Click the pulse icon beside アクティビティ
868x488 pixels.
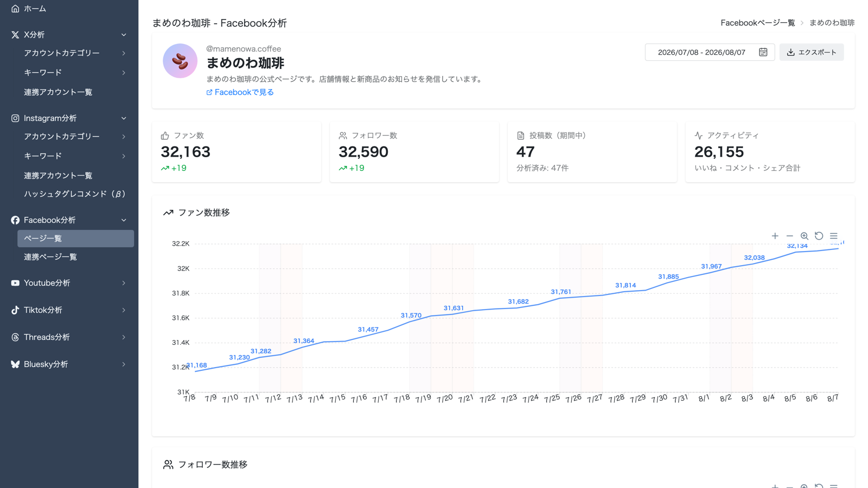tap(699, 136)
